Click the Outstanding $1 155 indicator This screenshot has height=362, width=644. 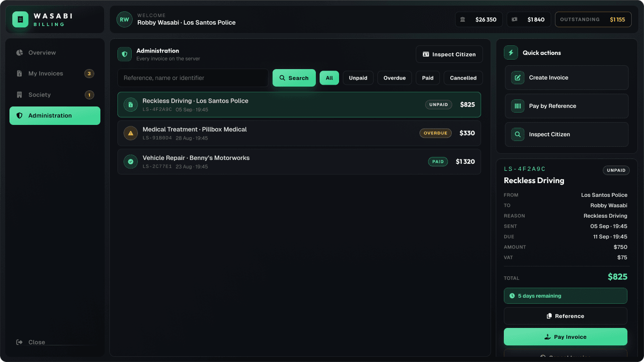593,19
